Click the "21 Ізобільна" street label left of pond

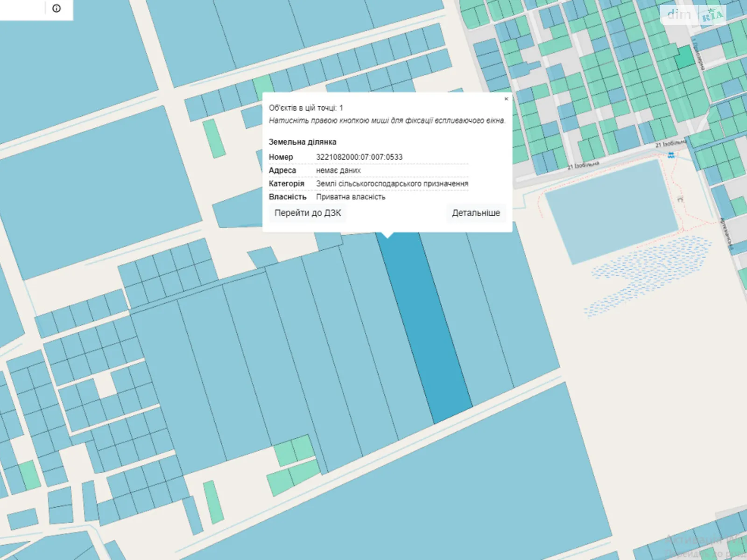[583, 165]
